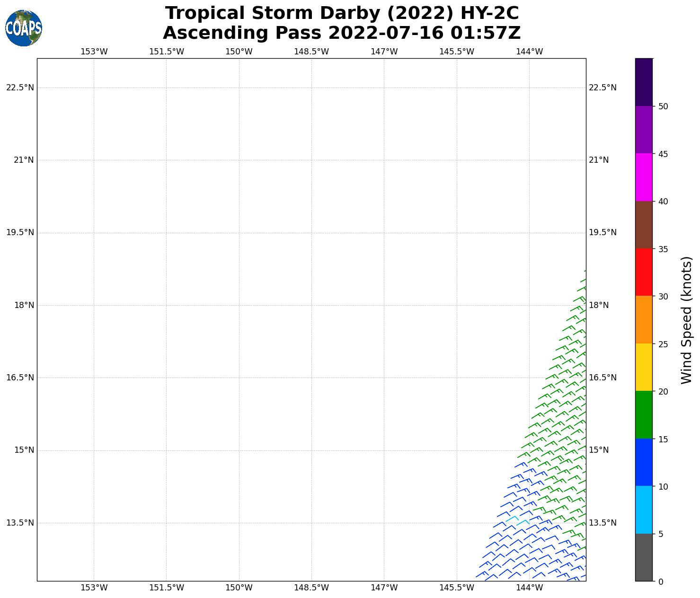Select the purple 45–50 knots color band
The height and width of the screenshot is (598, 700).
pyautogui.click(x=644, y=130)
